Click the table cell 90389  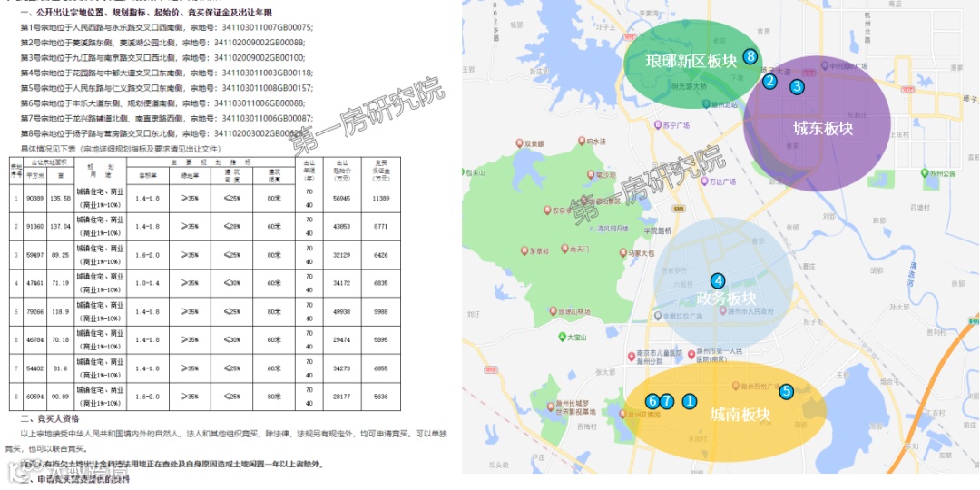pos(35,199)
